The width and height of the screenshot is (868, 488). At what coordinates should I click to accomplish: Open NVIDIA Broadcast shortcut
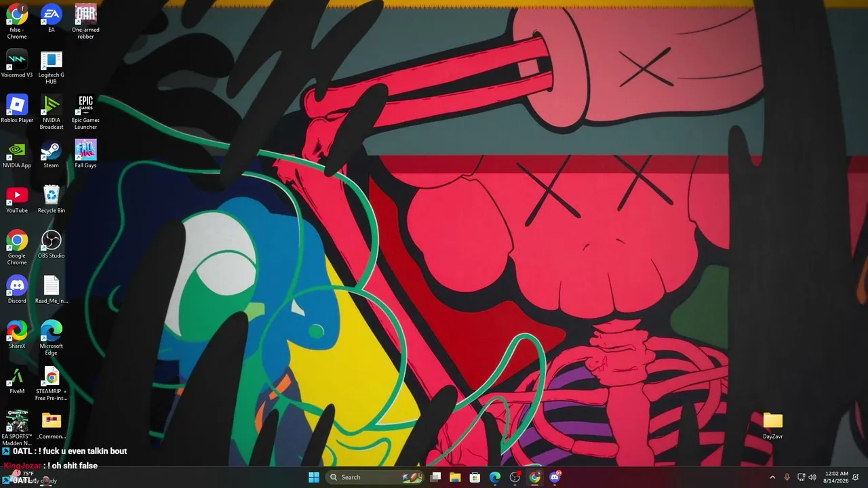(52, 112)
